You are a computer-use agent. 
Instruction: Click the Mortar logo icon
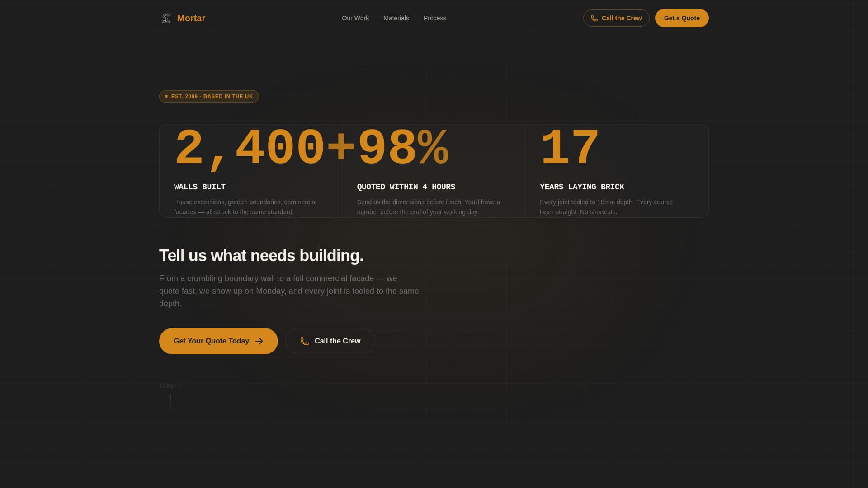point(166,18)
